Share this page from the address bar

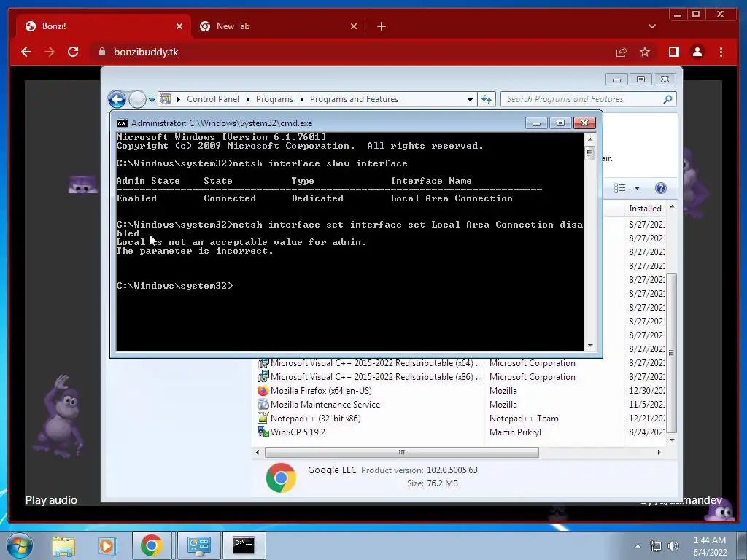[x=622, y=52]
